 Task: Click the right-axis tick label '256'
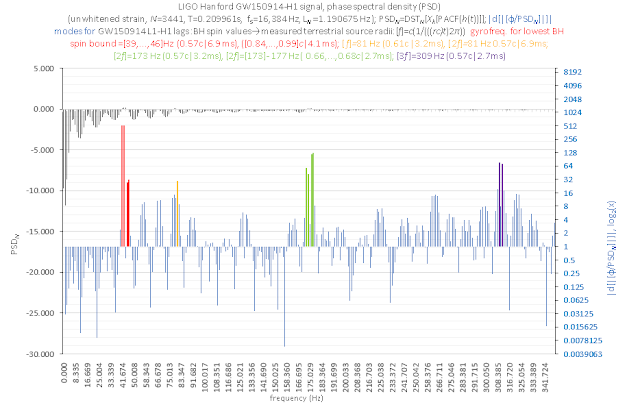coord(571,139)
